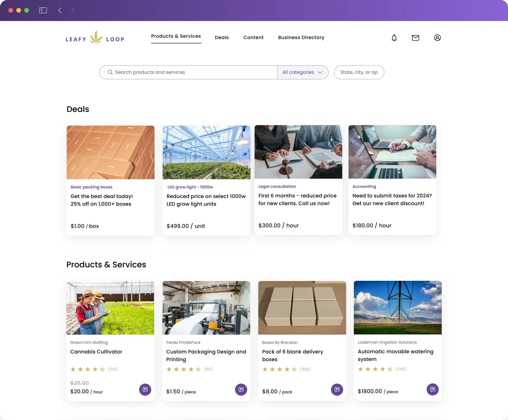Expand the All categories dropdown

coord(302,72)
